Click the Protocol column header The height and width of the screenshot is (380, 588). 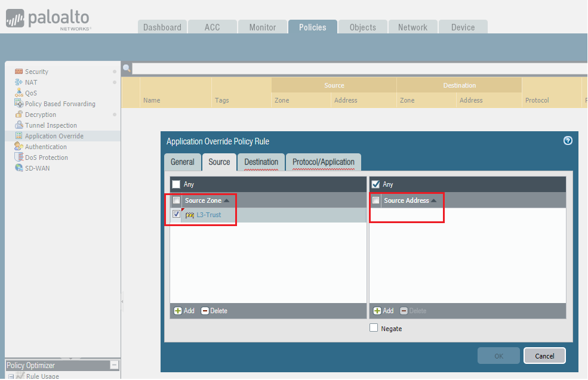click(x=537, y=100)
